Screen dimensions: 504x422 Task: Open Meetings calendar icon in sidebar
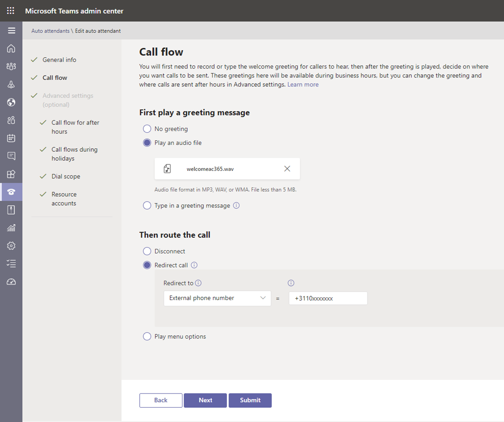point(11,138)
